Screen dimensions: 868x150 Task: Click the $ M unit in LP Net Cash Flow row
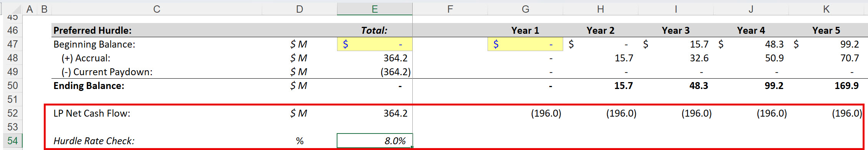[x=299, y=113]
